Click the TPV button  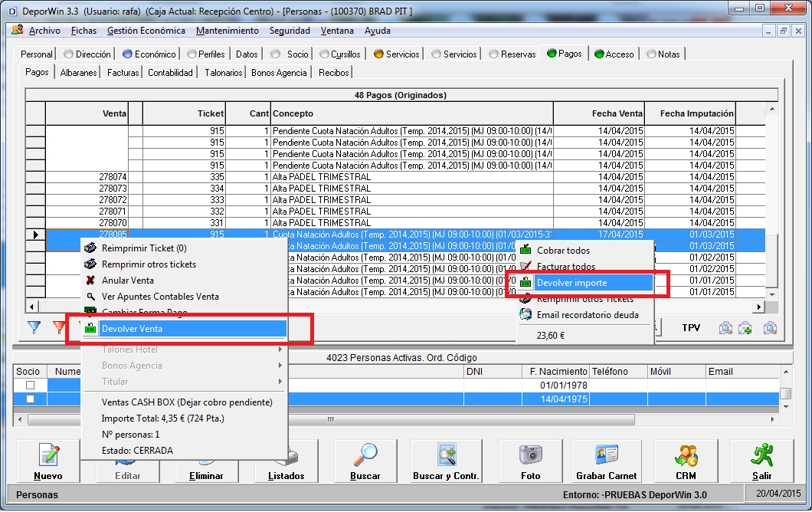tap(691, 327)
